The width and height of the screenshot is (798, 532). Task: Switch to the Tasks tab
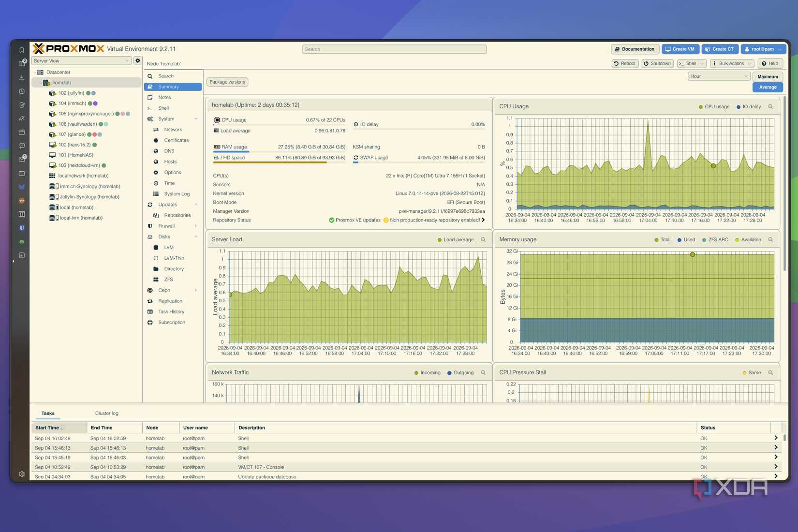(48, 414)
